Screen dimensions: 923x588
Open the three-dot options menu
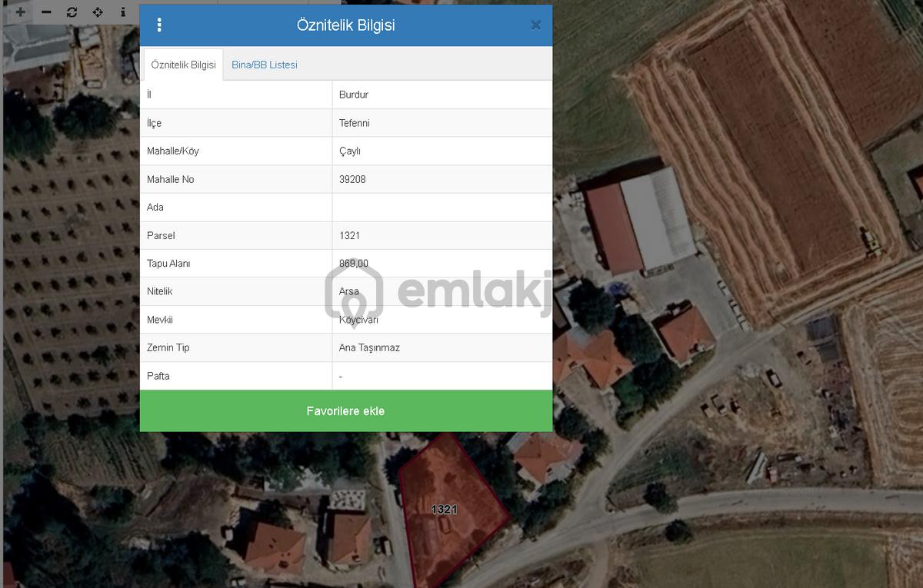pos(159,25)
